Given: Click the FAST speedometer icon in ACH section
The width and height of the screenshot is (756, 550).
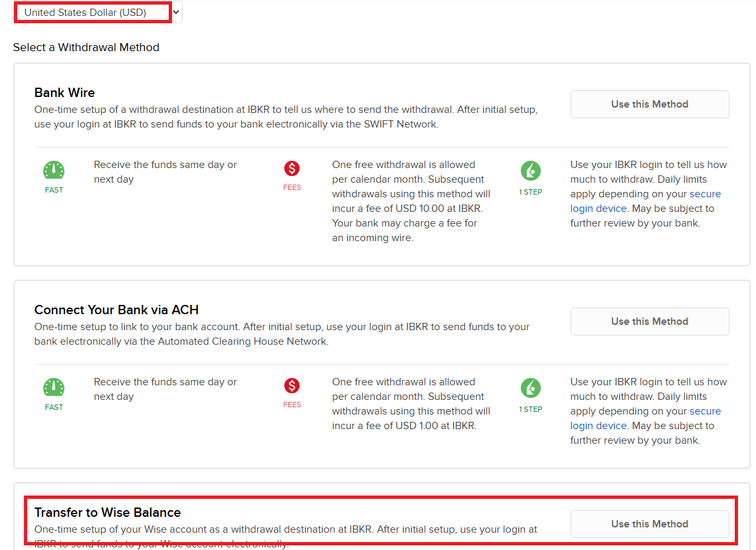Looking at the screenshot, I should (x=54, y=388).
